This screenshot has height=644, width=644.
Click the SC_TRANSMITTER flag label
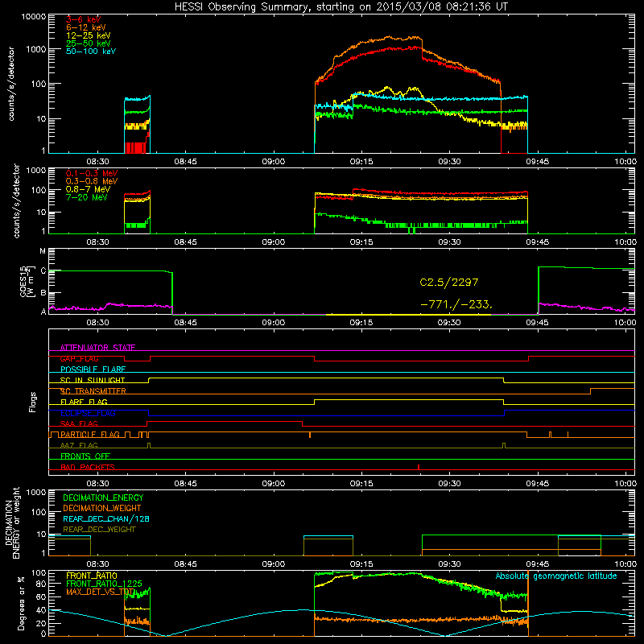pos(93,391)
